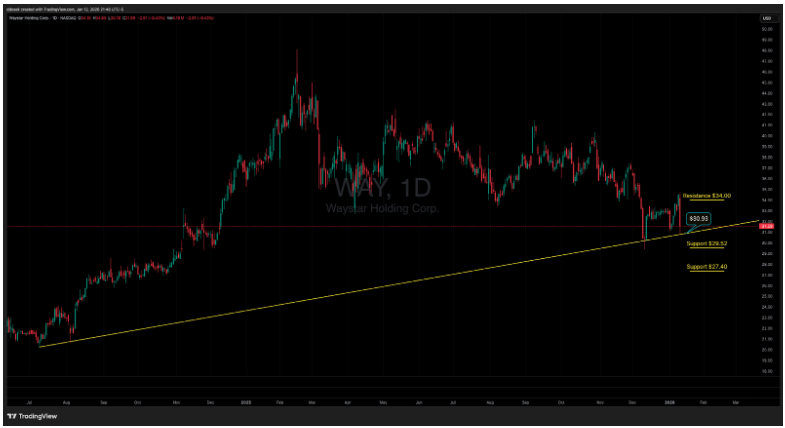The image size is (785, 428).
Task: Click the Jun label on the time axis
Action: pos(419,402)
